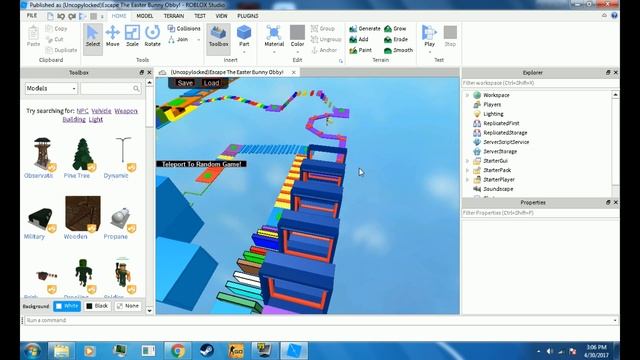
Task: Select the Paint terrain tool
Action: click(x=360, y=50)
